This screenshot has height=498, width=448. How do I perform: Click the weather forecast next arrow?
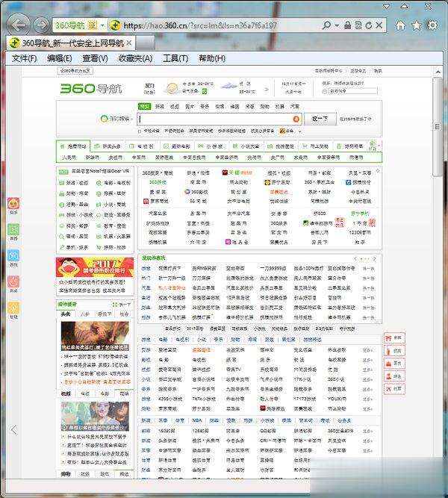tap(267, 90)
